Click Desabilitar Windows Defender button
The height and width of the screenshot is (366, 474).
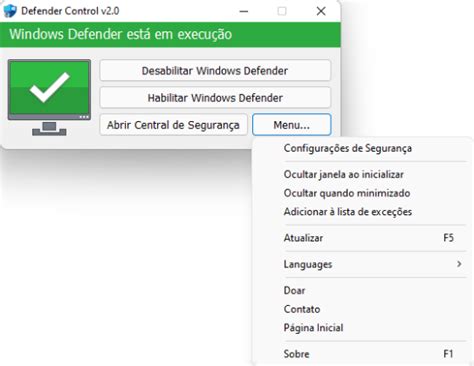point(215,70)
